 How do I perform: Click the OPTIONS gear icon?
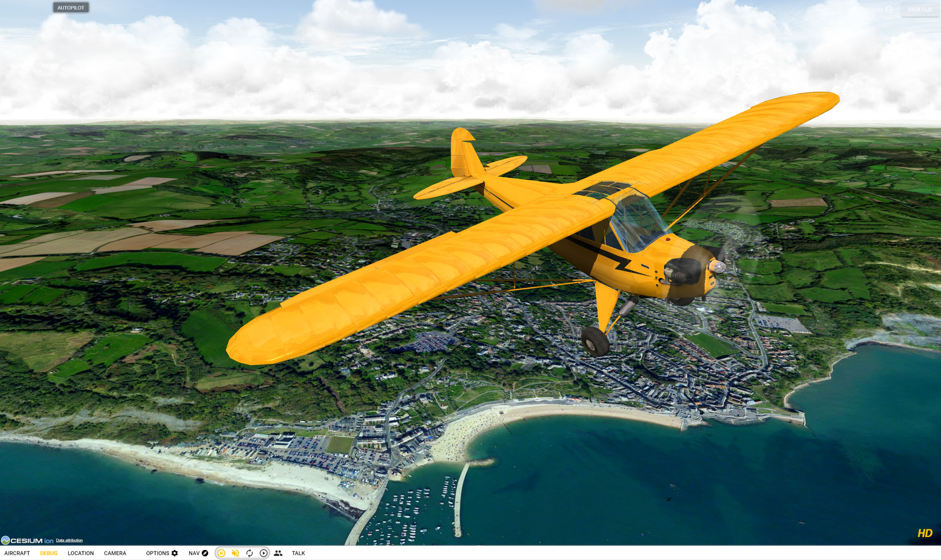pyautogui.click(x=175, y=553)
